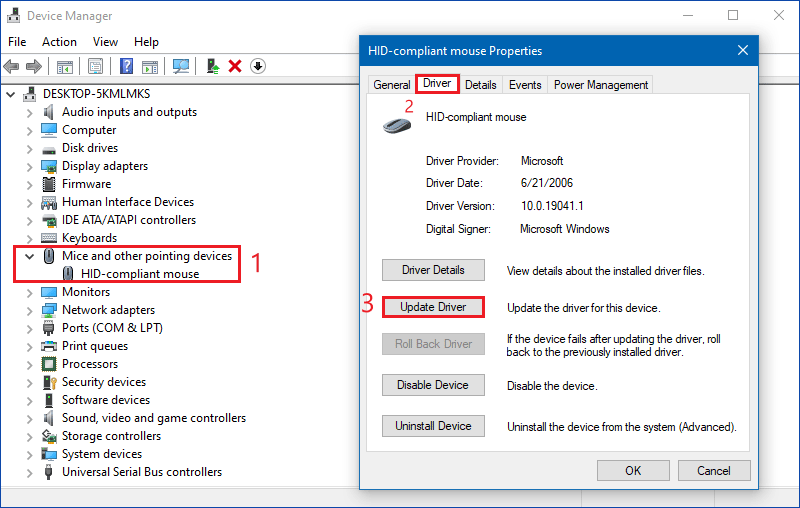This screenshot has height=508, width=800.
Task: Click the Digital Signer value Microsoft Windows
Action: pos(564,229)
